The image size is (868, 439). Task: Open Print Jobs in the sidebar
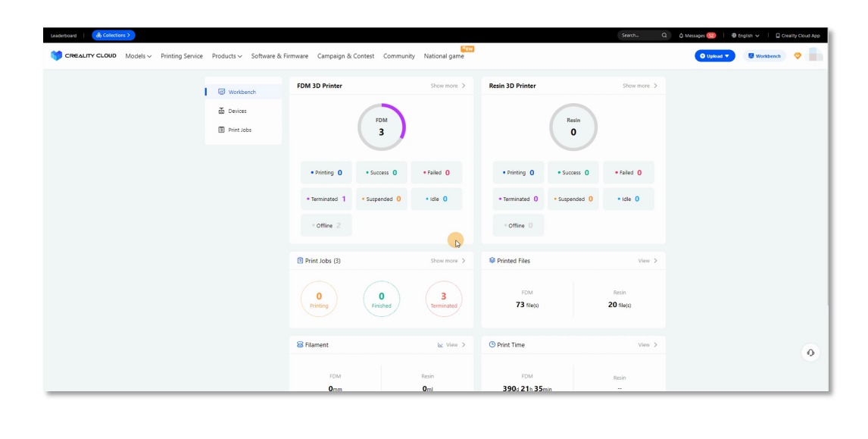point(239,130)
